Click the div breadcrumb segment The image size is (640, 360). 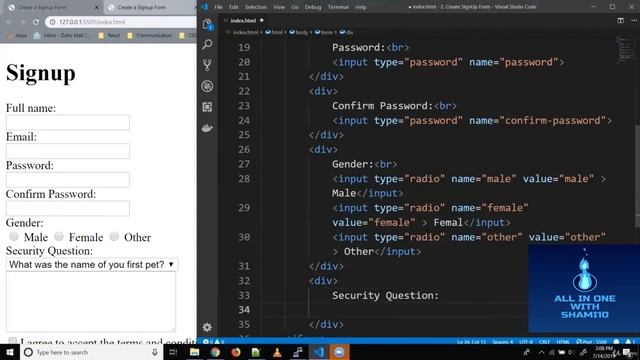coord(347,32)
